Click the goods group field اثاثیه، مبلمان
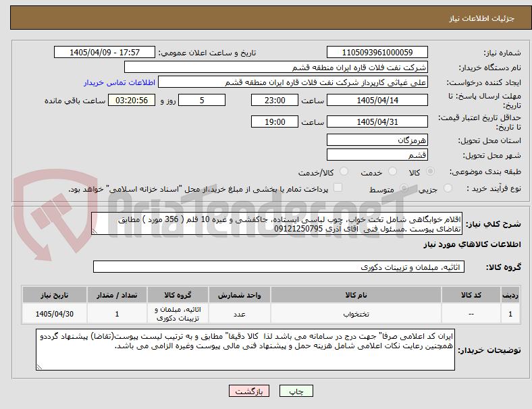Image resolution: width=532 pixels, height=409 pixels. (x=279, y=267)
